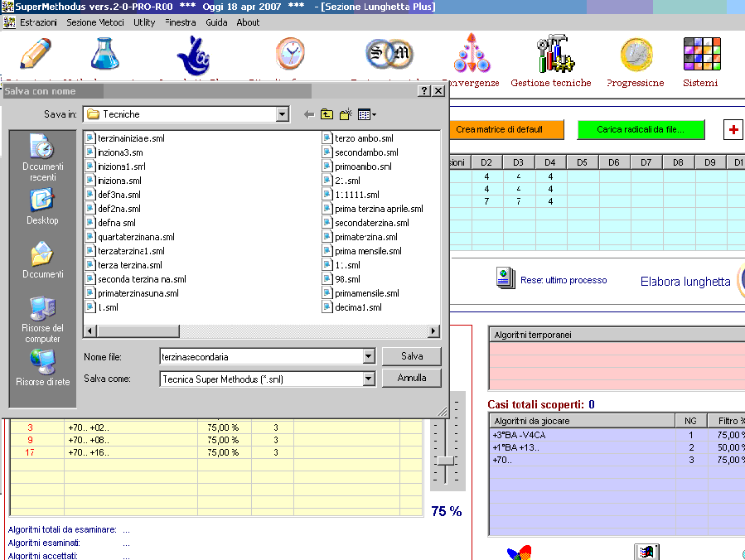Click the file list scrollbar left arrow
Screen dimensions: 745x560
pos(89,331)
